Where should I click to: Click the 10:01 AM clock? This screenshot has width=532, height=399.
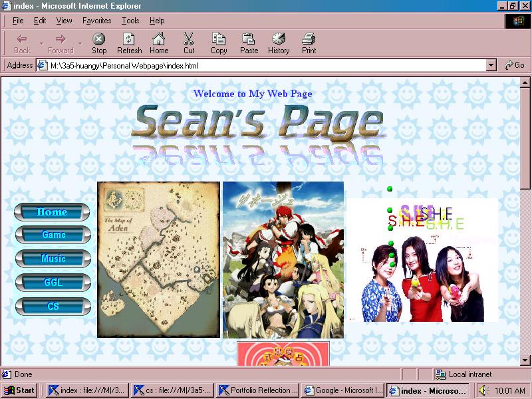(x=510, y=390)
